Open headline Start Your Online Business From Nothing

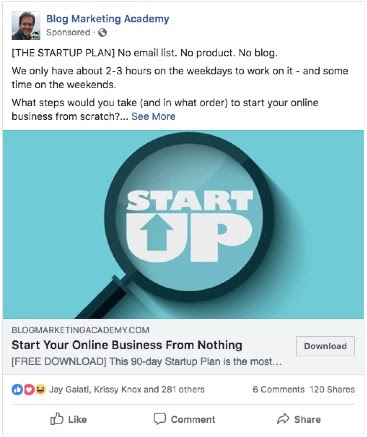127,345
